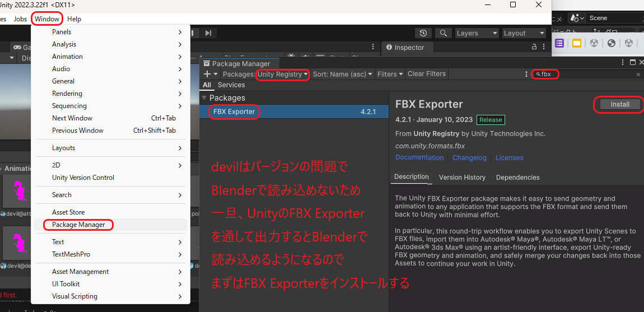Click the purple list icon in the taskbar
Screen dimensions: 644x312
[x=559, y=43]
